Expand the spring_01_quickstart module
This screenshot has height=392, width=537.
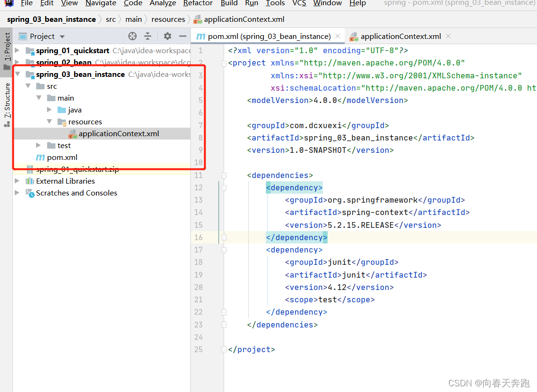17,51
